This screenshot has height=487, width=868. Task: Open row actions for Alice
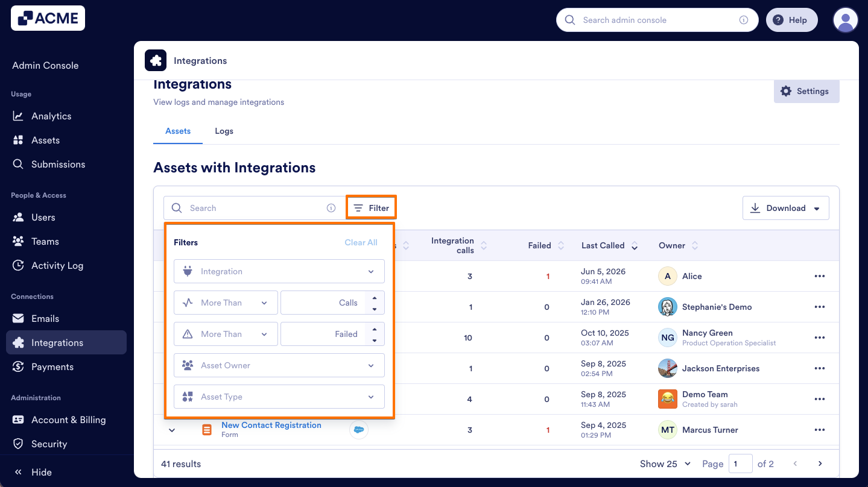[819, 276]
